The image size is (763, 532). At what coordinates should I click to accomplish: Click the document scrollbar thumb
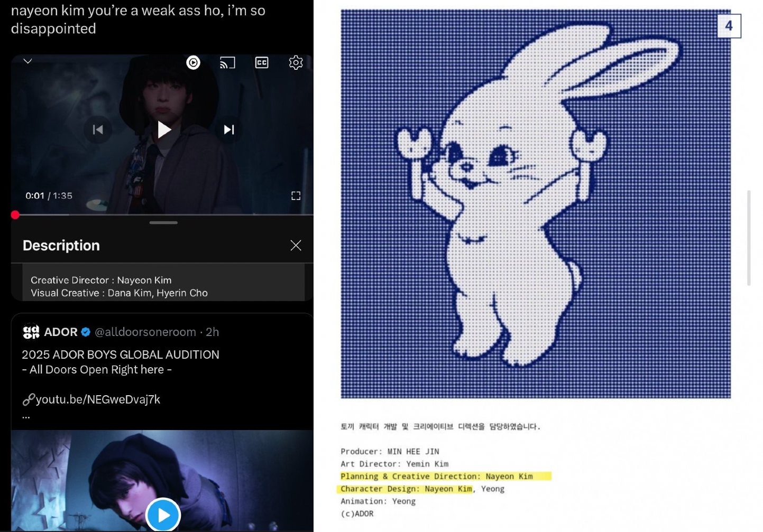point(749,238)
